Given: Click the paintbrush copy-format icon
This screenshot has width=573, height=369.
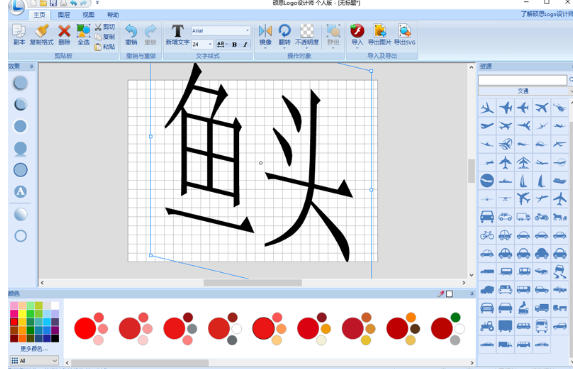Looking at the screenshot, I should click(42, 31).
